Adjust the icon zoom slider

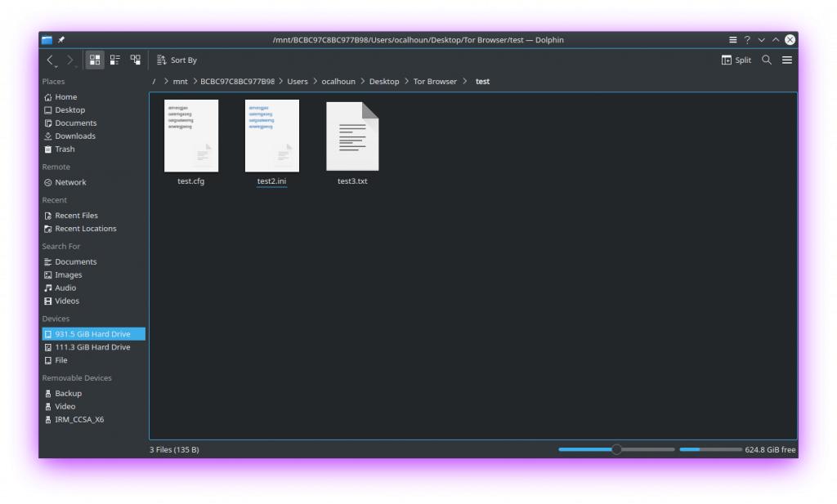616,449
